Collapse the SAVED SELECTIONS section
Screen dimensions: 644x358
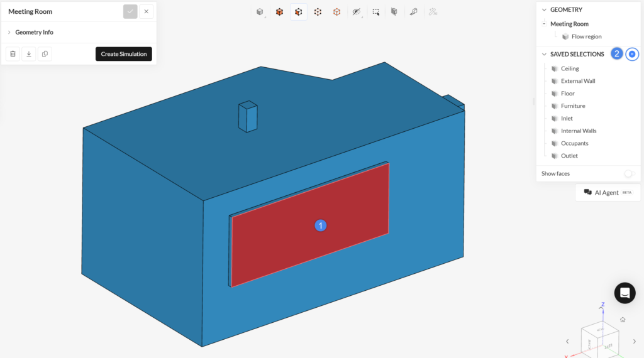point(544,54)
